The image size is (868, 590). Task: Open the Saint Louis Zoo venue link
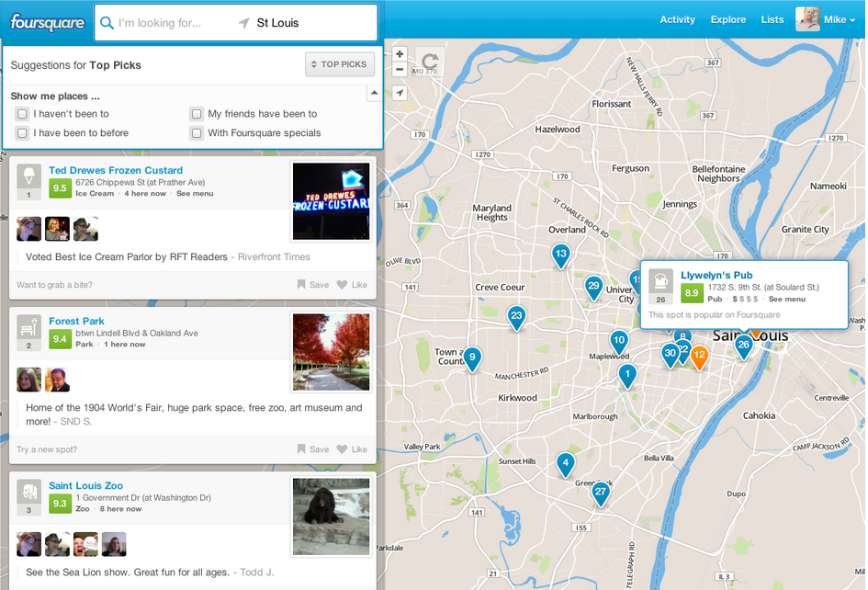(85, 485)
